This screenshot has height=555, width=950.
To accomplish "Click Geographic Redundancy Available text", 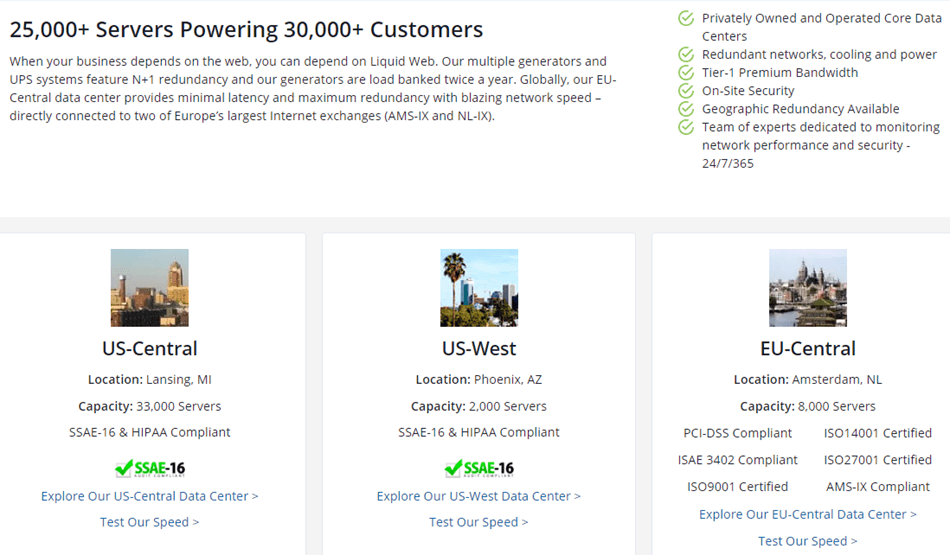I will point(800,109).
